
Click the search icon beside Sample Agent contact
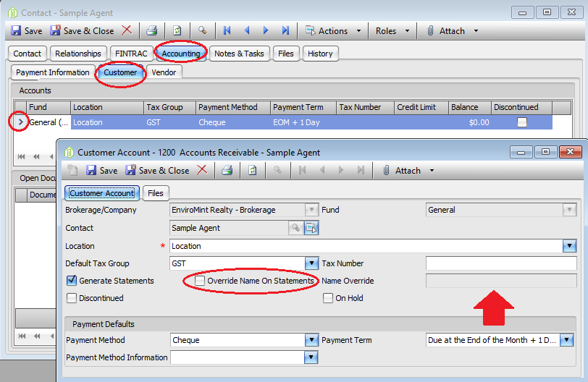tap(295, 228)
